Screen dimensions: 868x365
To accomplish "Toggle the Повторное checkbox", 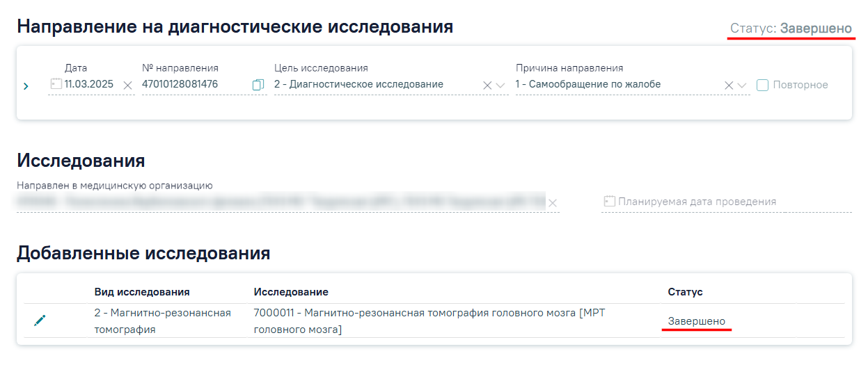I will (x=762, y=85).
